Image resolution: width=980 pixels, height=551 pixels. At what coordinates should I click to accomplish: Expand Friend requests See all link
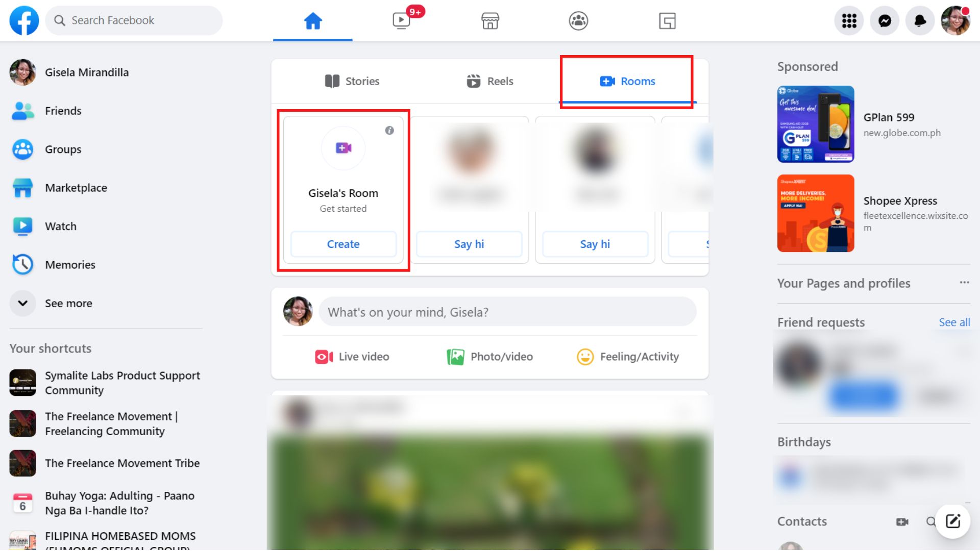point(954,322)
